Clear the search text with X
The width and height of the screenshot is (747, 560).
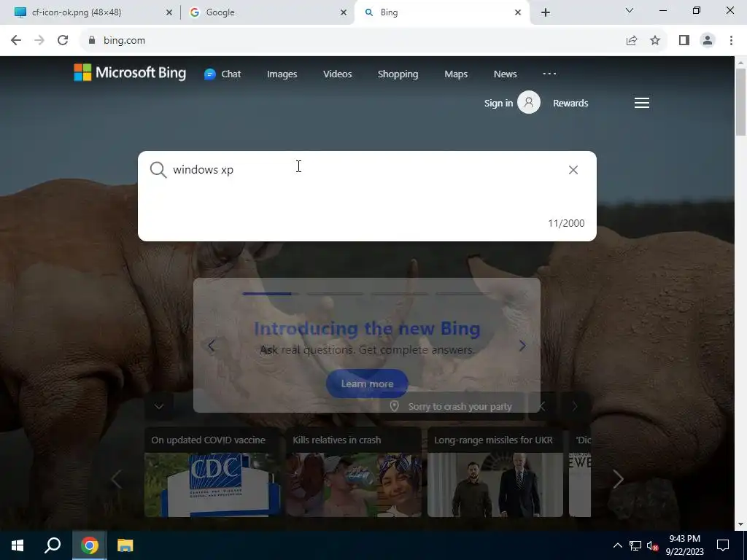[573, 170]
